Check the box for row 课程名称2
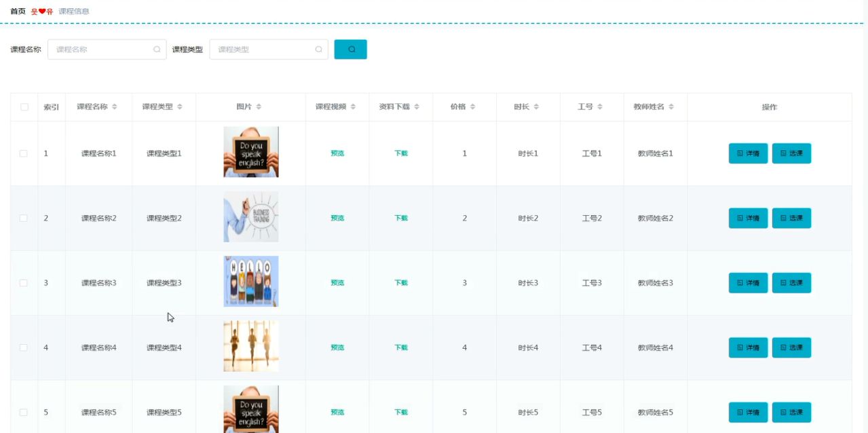868x433 pixels. click(24, 218)
